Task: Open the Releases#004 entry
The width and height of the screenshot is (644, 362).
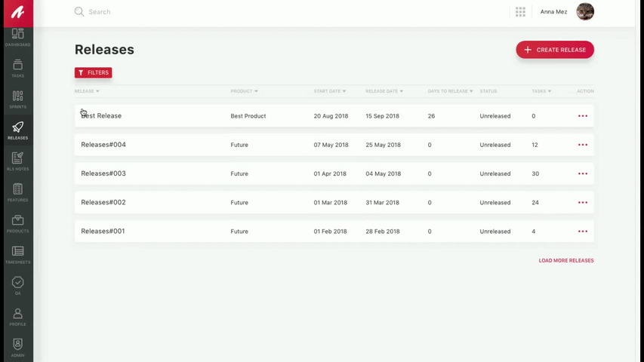Action: [334, 145]
